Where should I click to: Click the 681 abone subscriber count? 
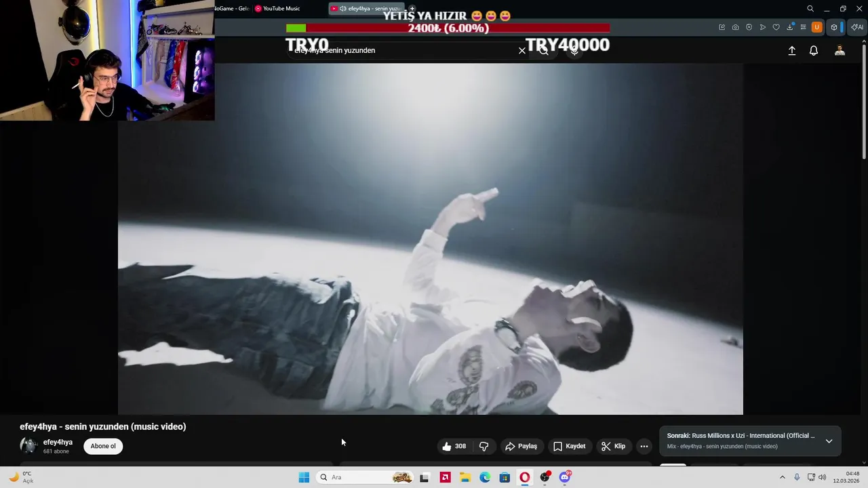pyautogui.click(x=56, y=451)
